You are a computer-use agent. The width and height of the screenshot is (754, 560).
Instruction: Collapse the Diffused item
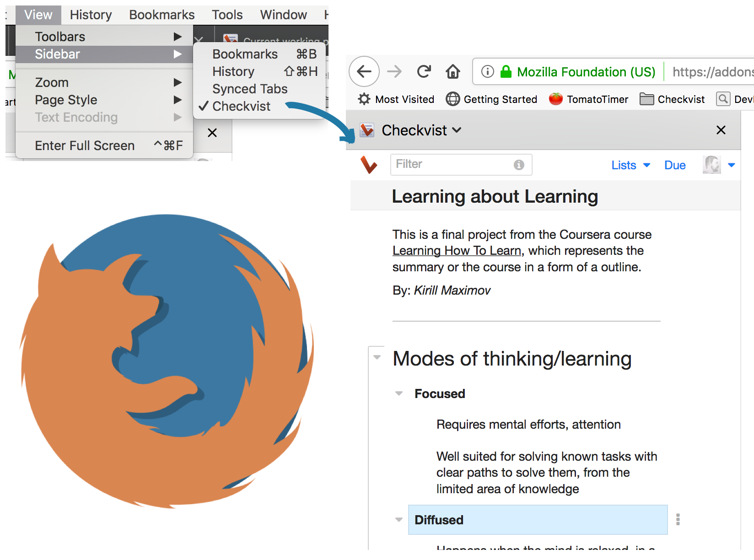(399, 520)
